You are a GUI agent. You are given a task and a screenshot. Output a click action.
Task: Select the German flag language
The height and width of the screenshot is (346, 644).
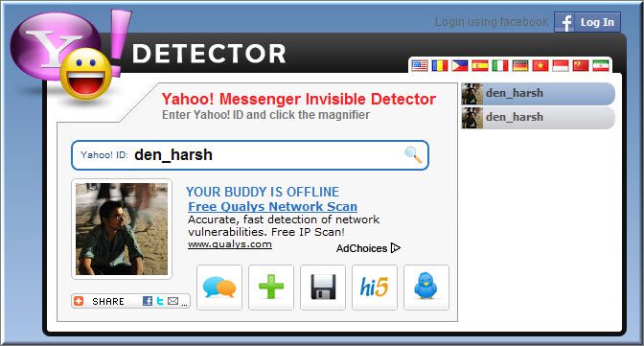[x=520, y=65]
